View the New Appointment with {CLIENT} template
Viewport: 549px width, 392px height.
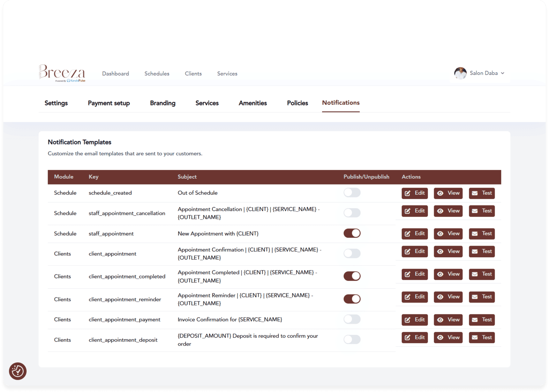(x=448, y=233)
